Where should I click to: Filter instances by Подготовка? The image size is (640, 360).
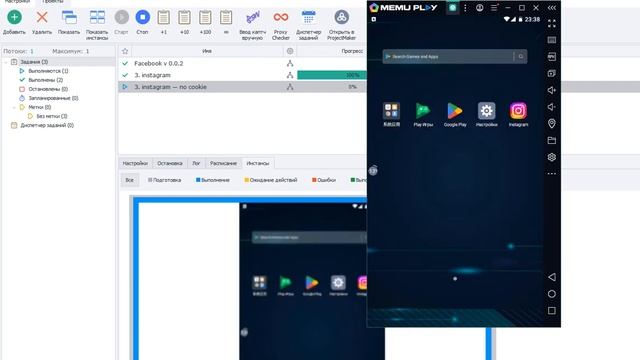tap(164, 180)
